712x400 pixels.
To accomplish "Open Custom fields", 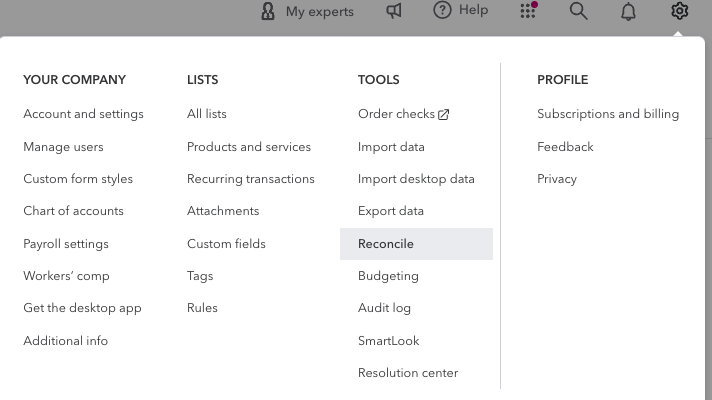I will [x=226, y=244].
